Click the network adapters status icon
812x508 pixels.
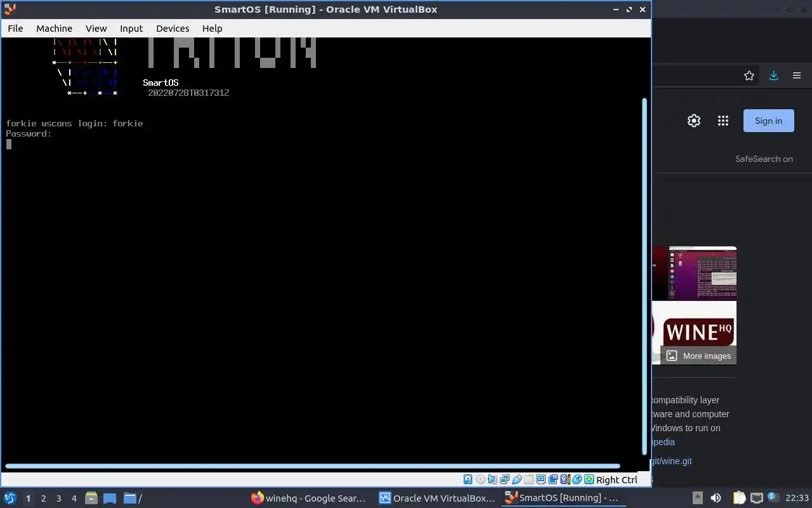(504, 479)
